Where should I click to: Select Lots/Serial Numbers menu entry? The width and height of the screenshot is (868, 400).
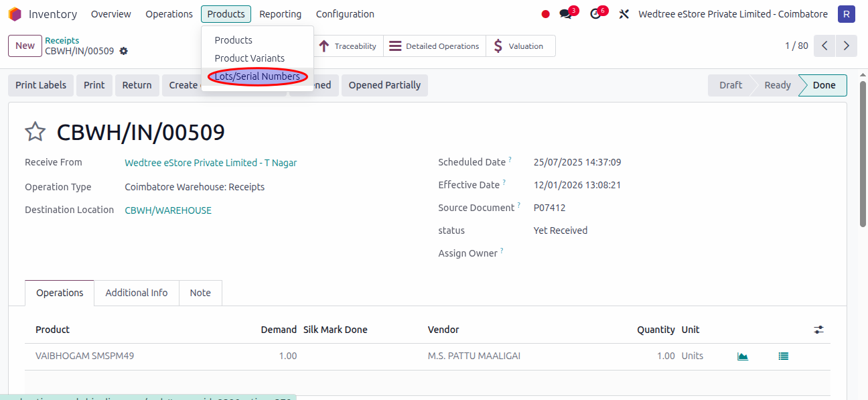click(x=257, y=76)
